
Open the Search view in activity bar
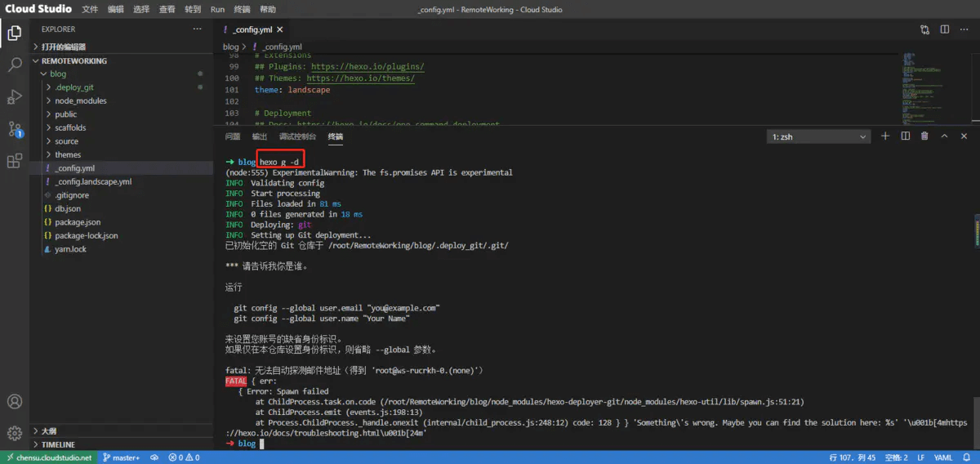click(x=15, y=65)
